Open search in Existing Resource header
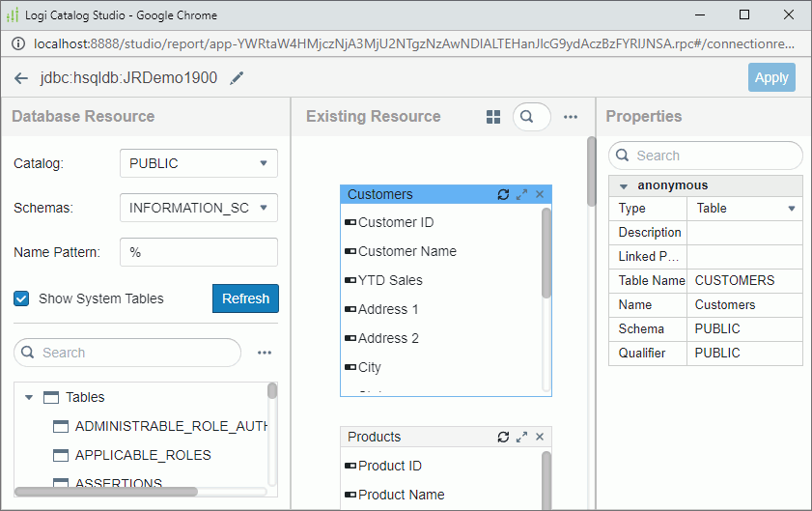Screen dimensions: 812x511 [x=531, y=117]
